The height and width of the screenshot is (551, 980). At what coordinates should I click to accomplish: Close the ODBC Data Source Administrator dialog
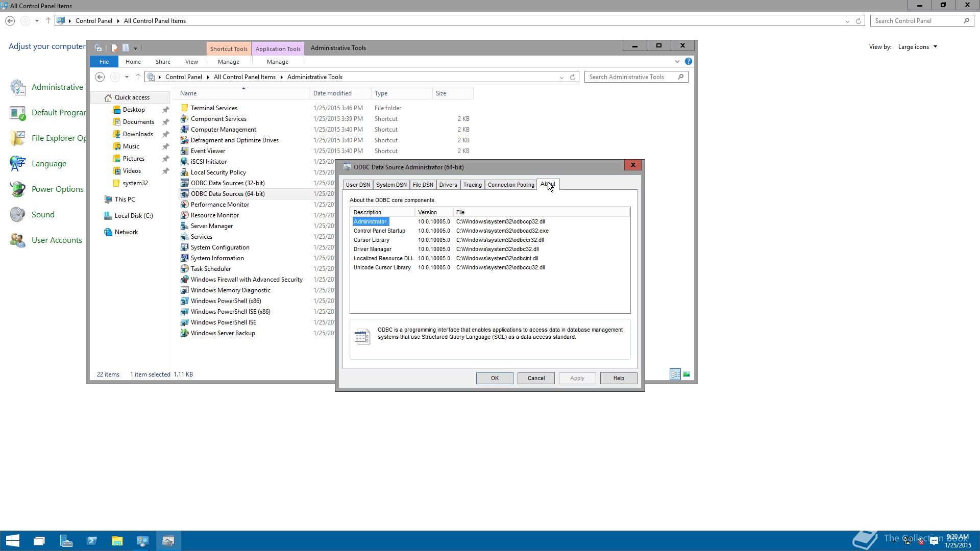[x=633, y=165]
